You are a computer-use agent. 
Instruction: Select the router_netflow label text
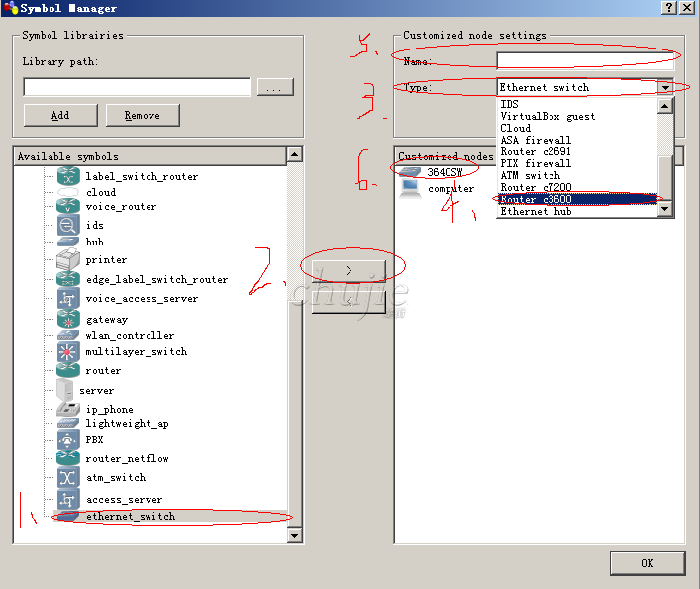point(128,458)
